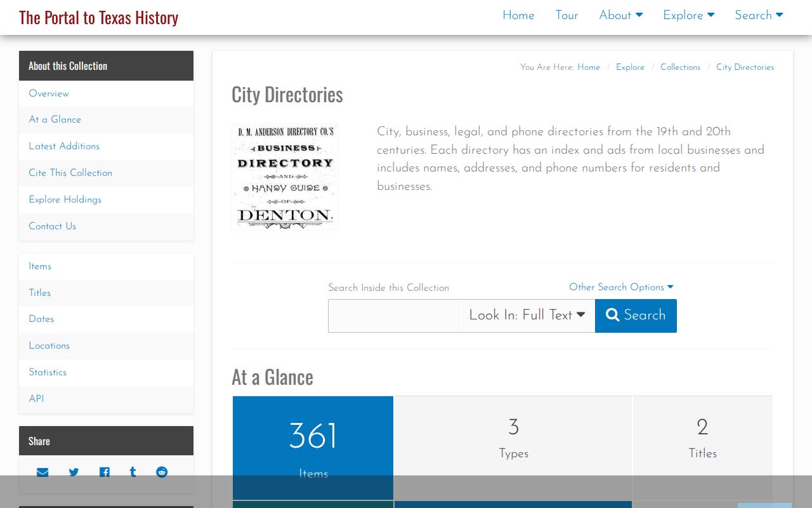
Task: Browse collection by Titles in sidebar
Action: [106, 293]
